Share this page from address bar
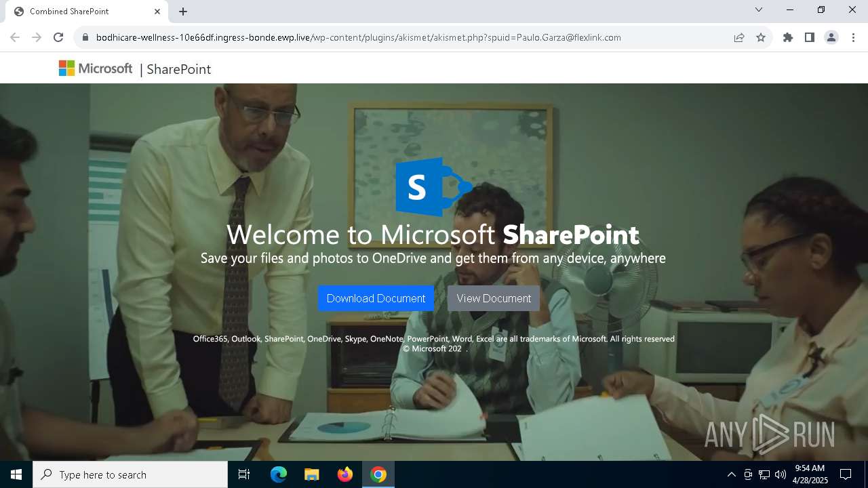The height and width of the screenshot is (488, 868). click(x=739, y=37)
